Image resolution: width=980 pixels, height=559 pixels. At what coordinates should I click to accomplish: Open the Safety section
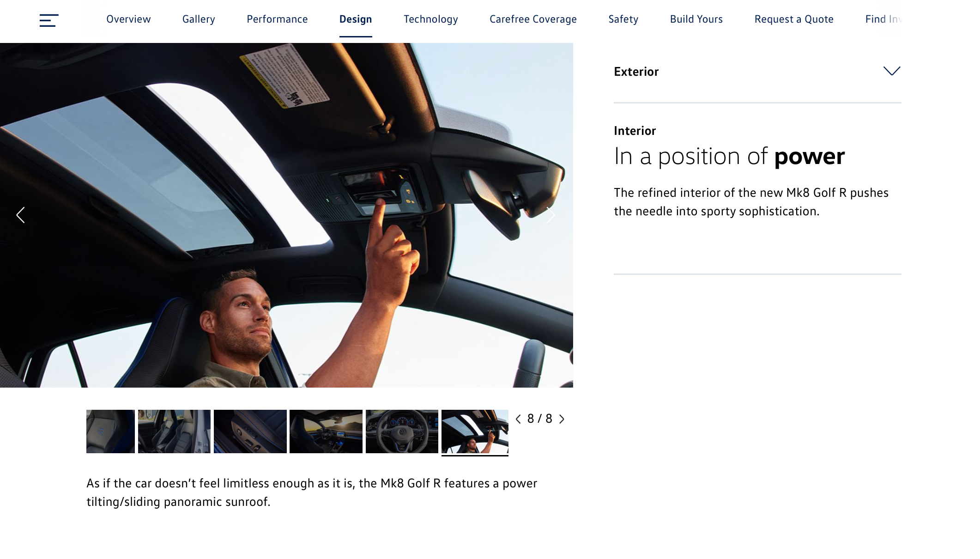623,19
